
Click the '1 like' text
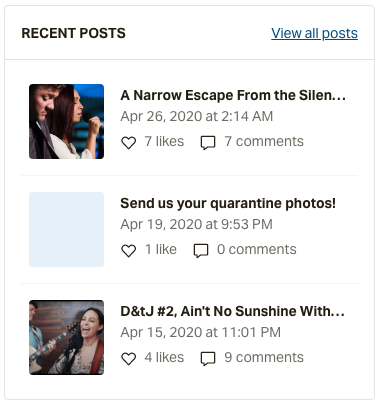pos(161,250)
